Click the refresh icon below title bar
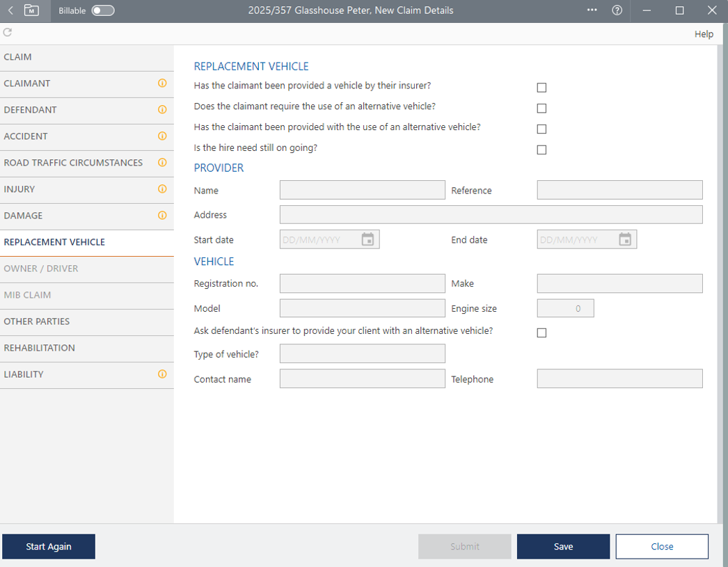Viewport: 728px width, 567px height. tap(8, 33)
